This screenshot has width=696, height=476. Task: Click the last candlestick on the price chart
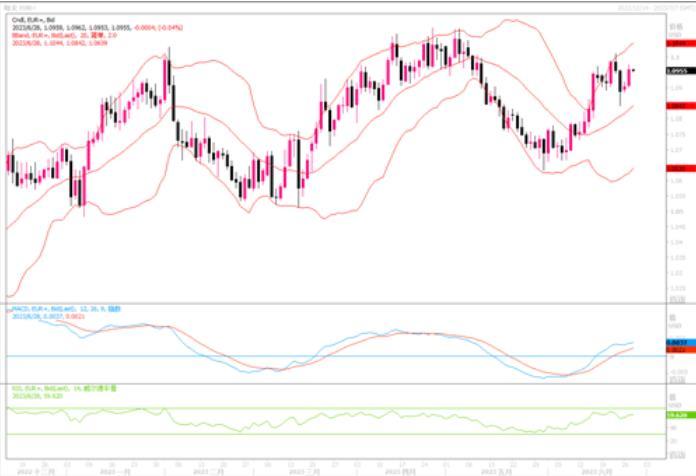632,71
